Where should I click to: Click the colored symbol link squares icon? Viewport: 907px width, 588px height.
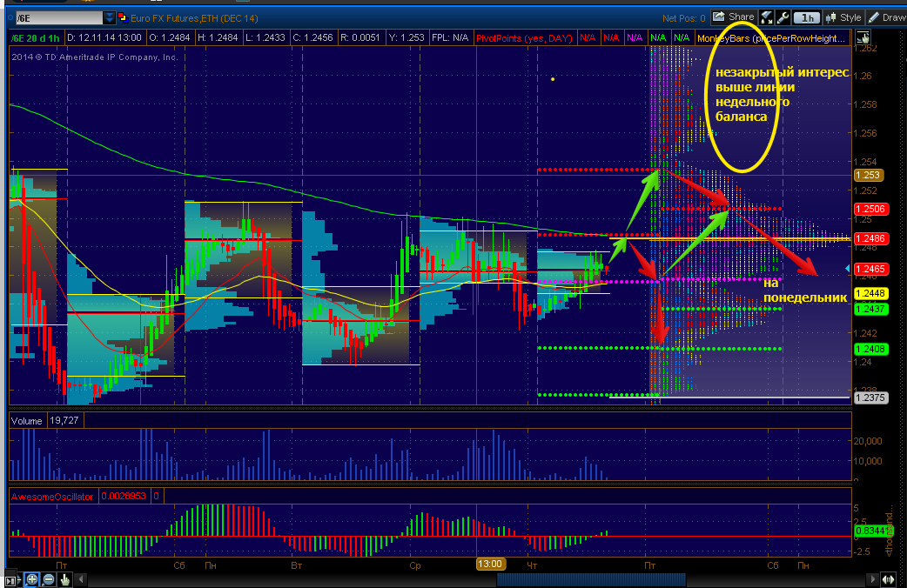(123, 18)
